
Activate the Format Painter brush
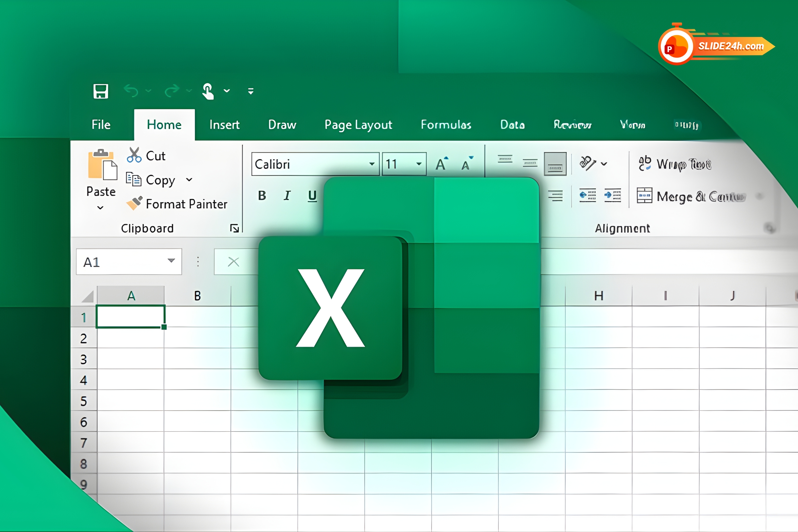[x=177, y=204]
